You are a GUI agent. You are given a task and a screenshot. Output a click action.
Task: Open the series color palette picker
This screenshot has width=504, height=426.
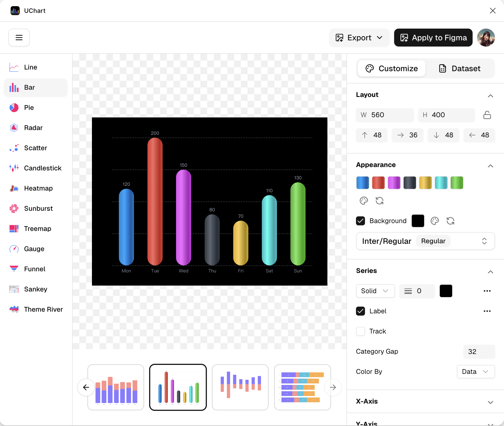coord(364,201)
